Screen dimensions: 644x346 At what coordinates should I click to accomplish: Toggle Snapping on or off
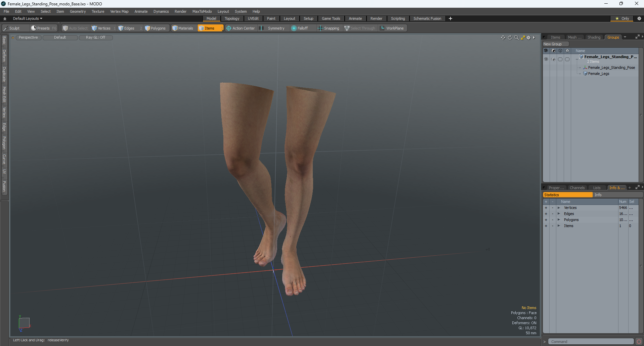[x=329, y=28]
